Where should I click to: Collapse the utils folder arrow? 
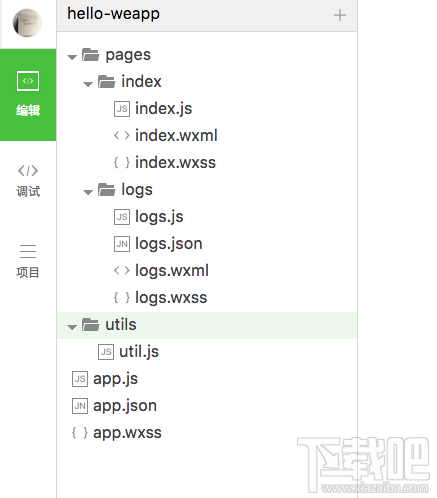[x=72, y=327]
